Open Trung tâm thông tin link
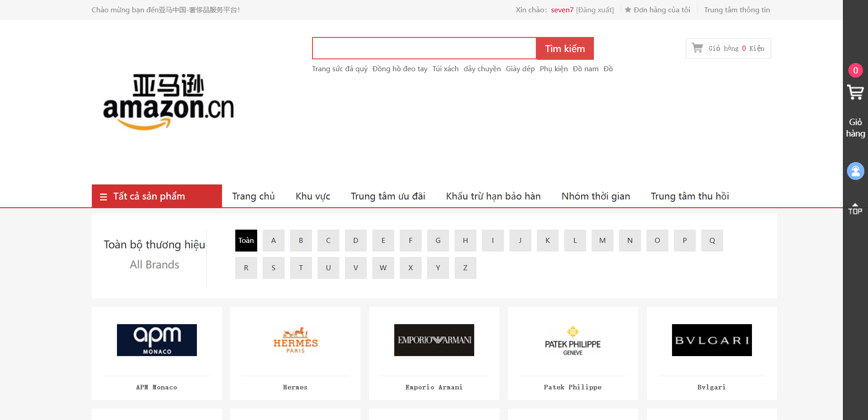The image size is (868, 420). point(737,10)
